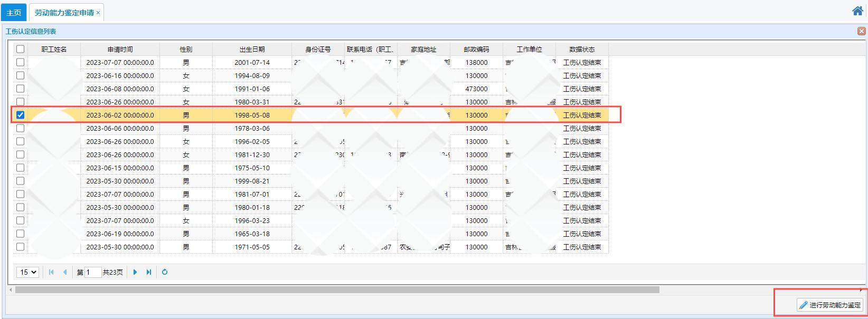Jump to the last page of results

(149, 272)
